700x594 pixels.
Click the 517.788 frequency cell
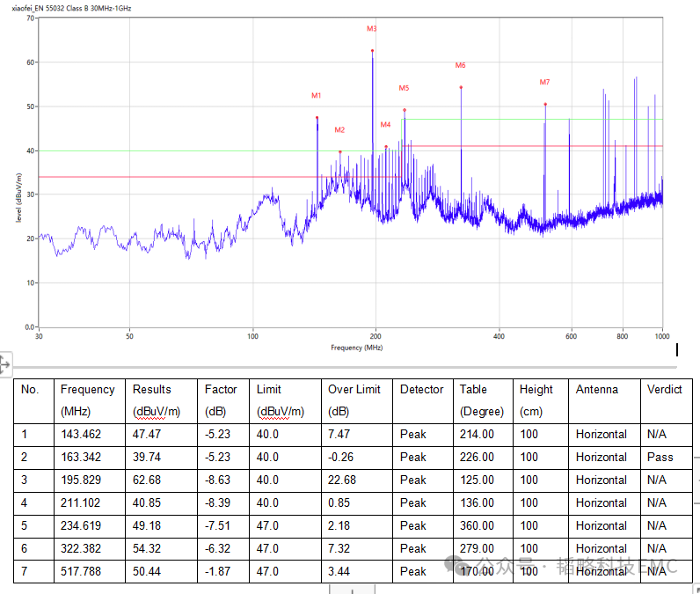(x=81, y=571)
